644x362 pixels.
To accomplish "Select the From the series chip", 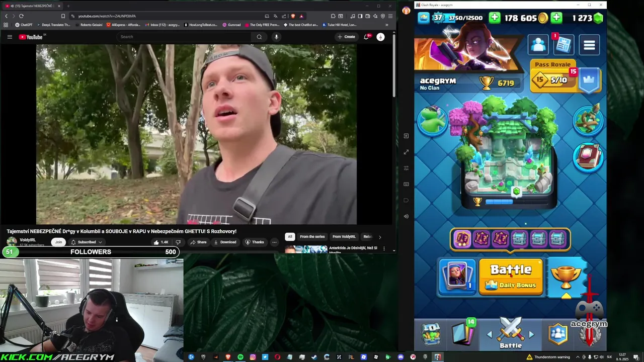I will click(312, 237).
